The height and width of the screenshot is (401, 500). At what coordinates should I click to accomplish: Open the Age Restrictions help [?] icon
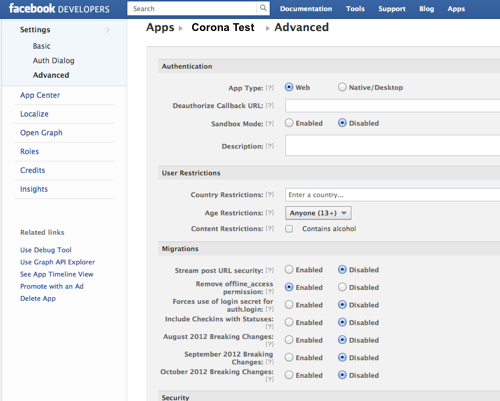pyautogui.click(x=270, y=213)
